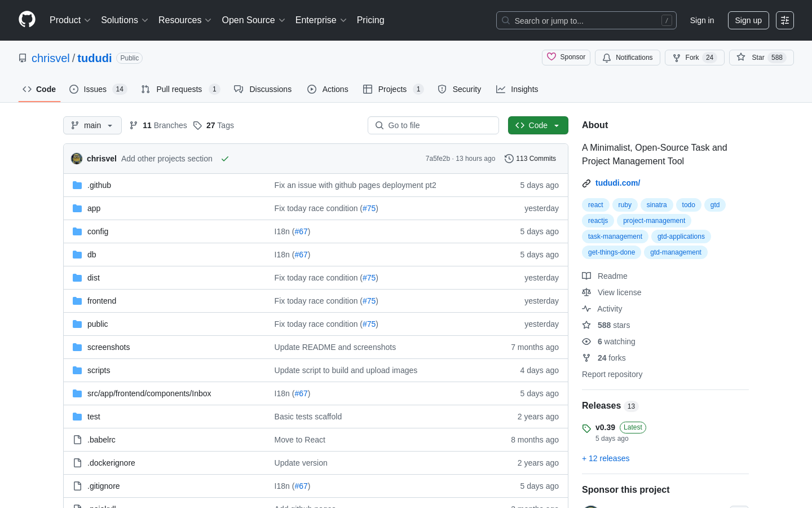The image size is (812, 508).
Task: Click Sign in
Action: coord(702,20)
